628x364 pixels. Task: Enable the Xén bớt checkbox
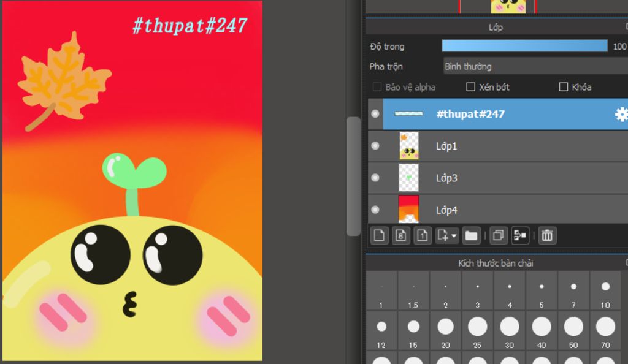(471, 87)
